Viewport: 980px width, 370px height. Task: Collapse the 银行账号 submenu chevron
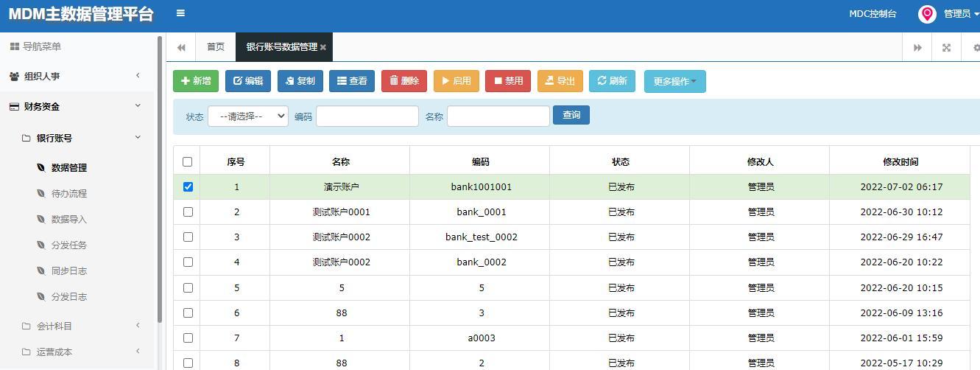pos(138,137)
